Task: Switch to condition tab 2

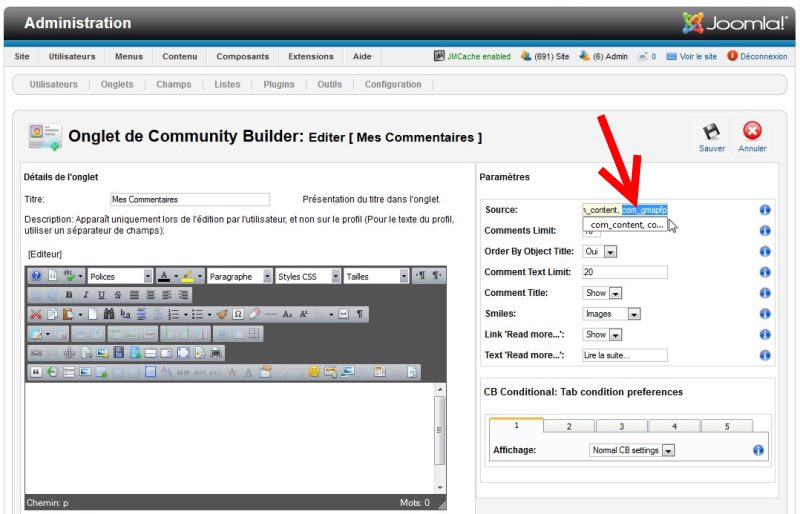Action: [569, 426]
